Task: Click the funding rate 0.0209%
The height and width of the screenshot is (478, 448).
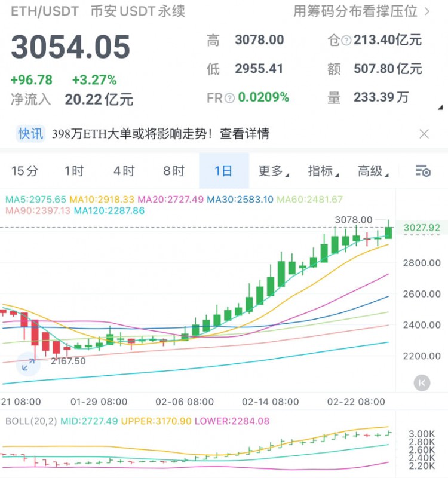Action: pos(263,97)
